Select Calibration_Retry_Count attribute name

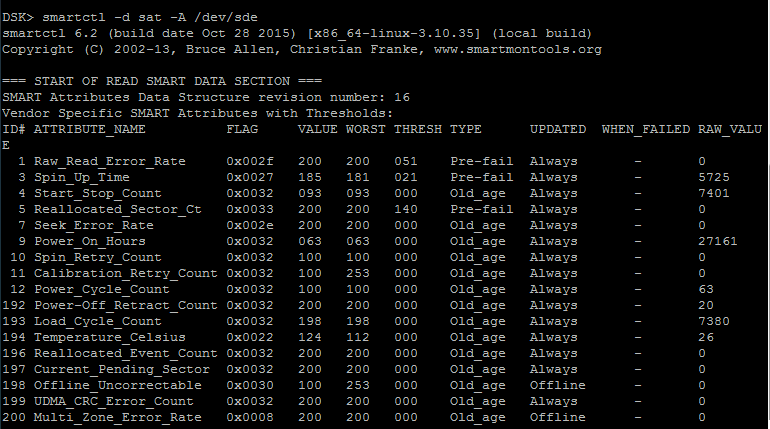[x=125, y=273]
